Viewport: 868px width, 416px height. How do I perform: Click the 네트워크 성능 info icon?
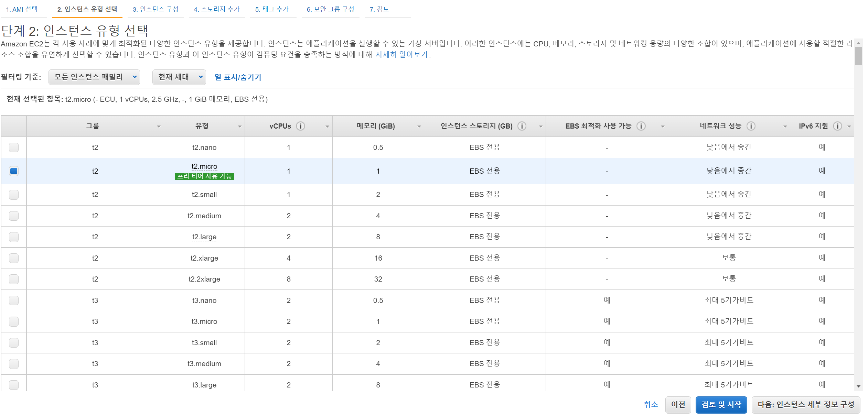751,126
